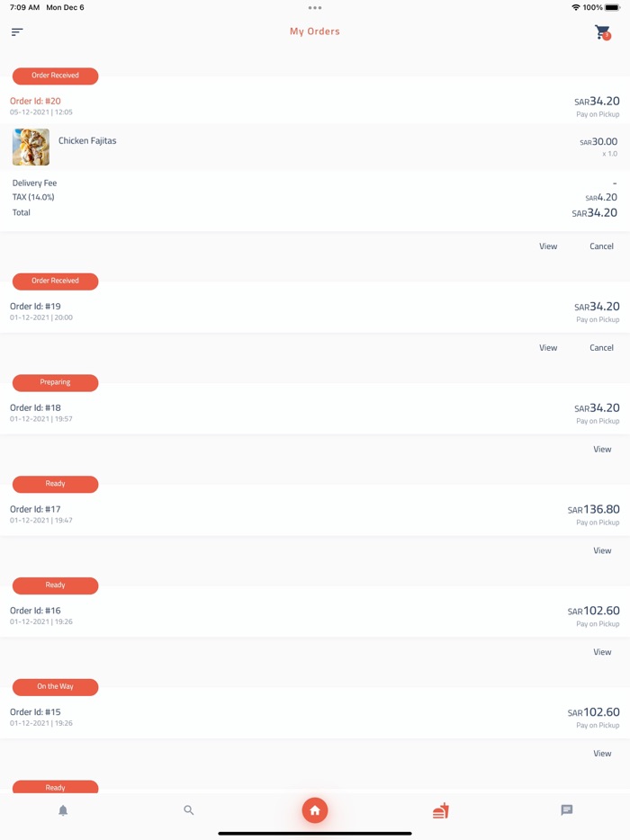Cancel order #19
The image size is (630, 840).
pos(601,348)
